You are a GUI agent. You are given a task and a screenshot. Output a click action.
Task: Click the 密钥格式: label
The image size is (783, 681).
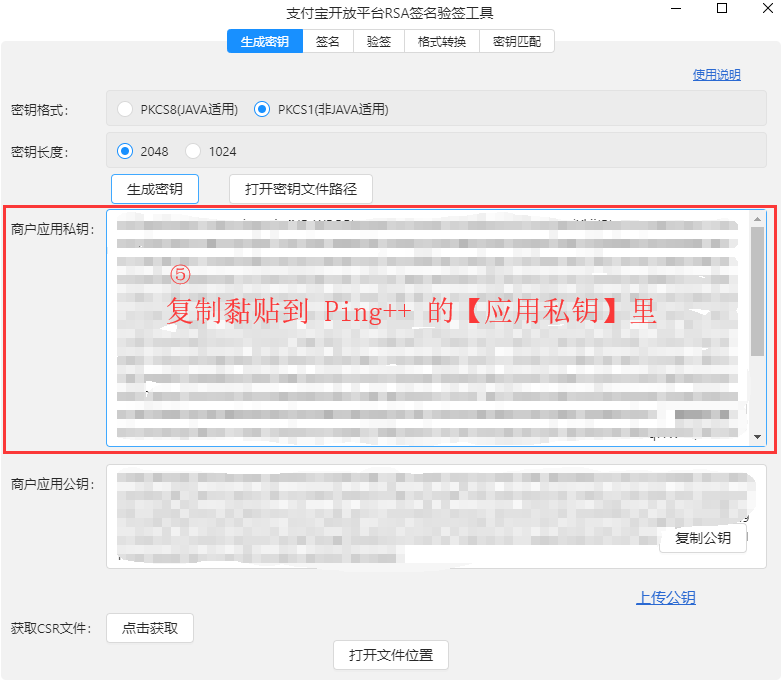[39, 110]
